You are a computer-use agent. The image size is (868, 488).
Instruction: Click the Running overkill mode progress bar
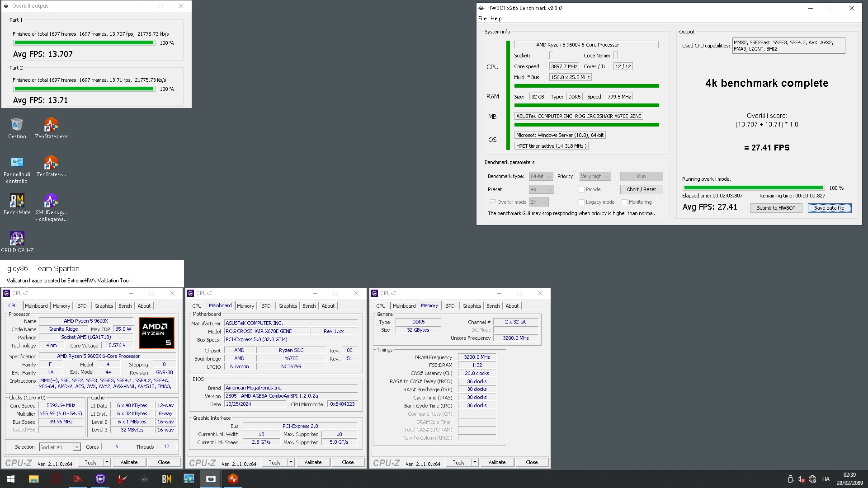click(753, 188)
